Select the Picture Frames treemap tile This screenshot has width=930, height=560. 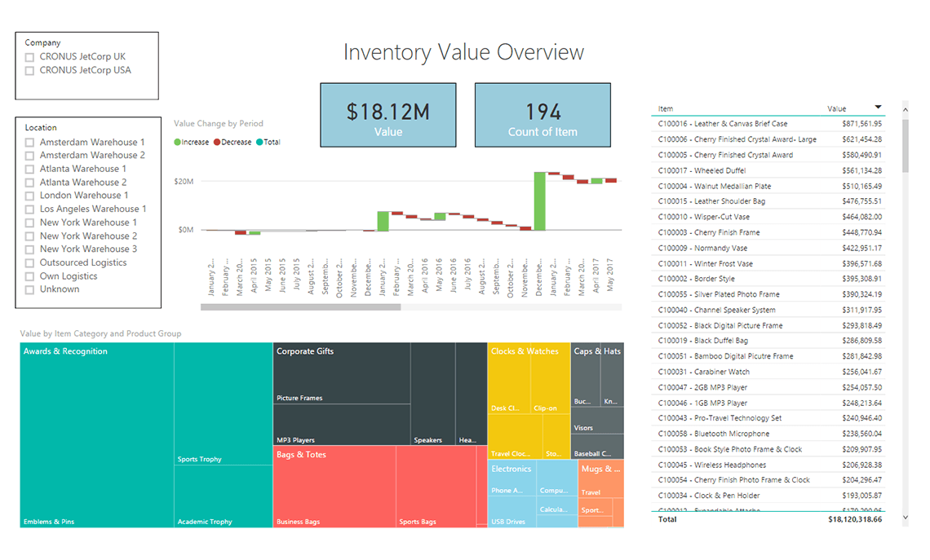(x=342, y=373)
